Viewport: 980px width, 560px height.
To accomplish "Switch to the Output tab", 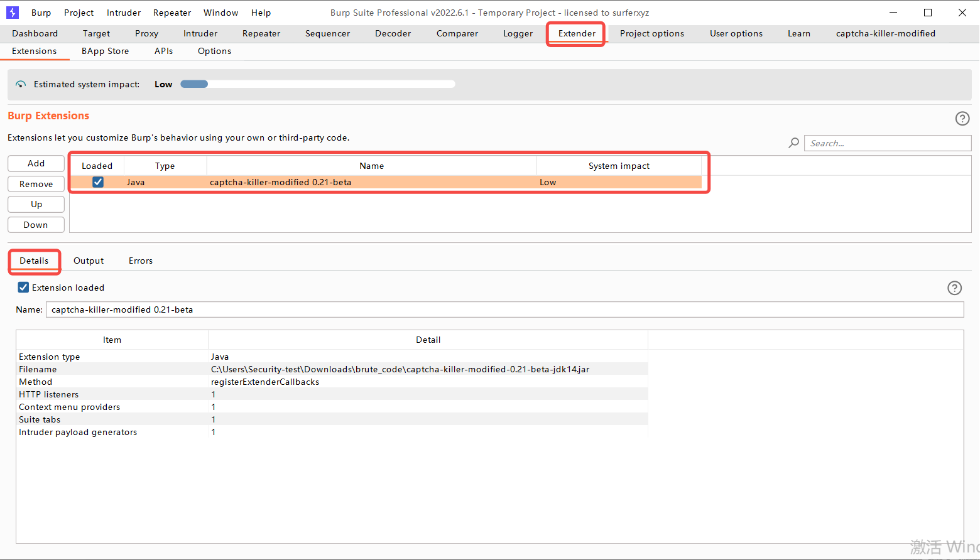I will (89, 261).
